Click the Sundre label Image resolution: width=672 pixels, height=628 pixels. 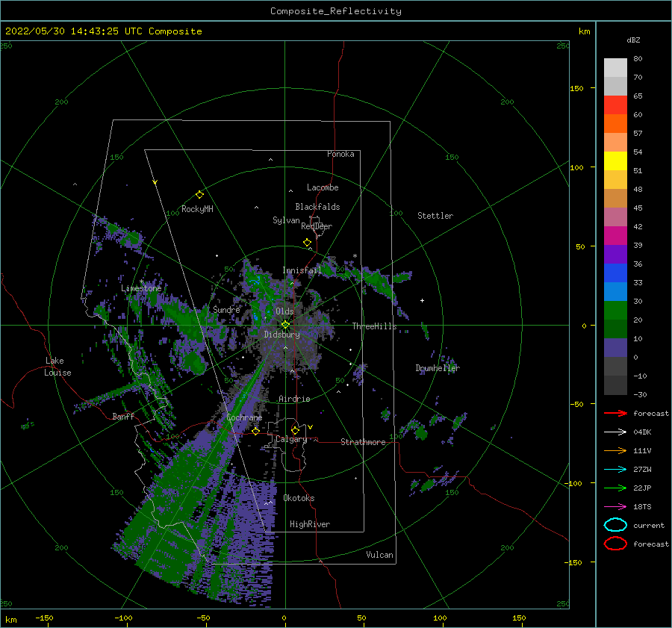pyautogui.click(x=227, y=309)
